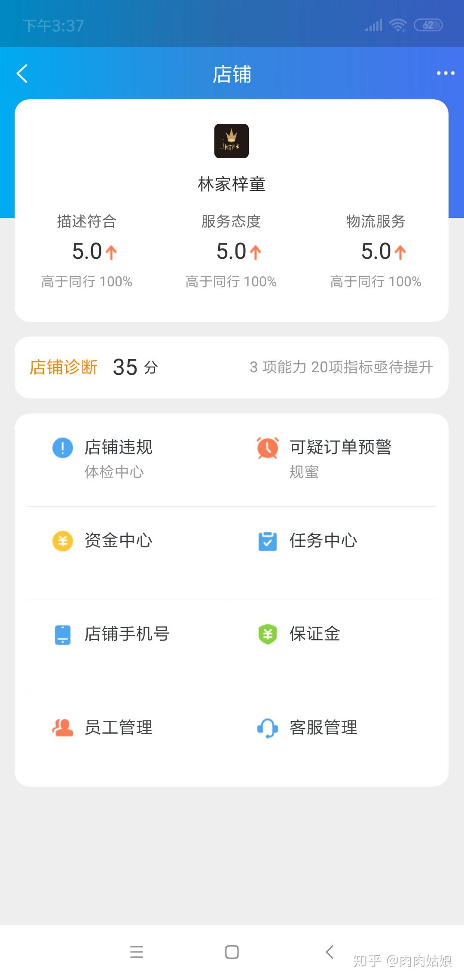Open 物流服务 5.0 rating detail
464x980 pixels.
(x=376, y=251)
